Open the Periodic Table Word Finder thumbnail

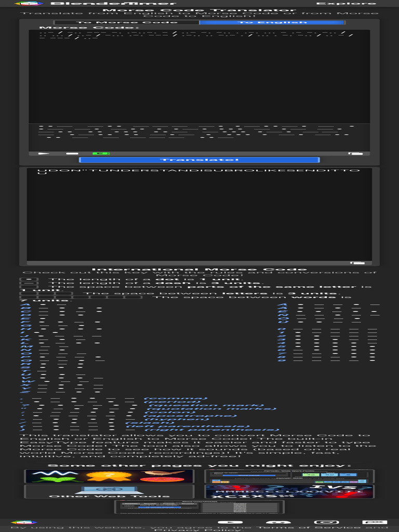(289, 476)
